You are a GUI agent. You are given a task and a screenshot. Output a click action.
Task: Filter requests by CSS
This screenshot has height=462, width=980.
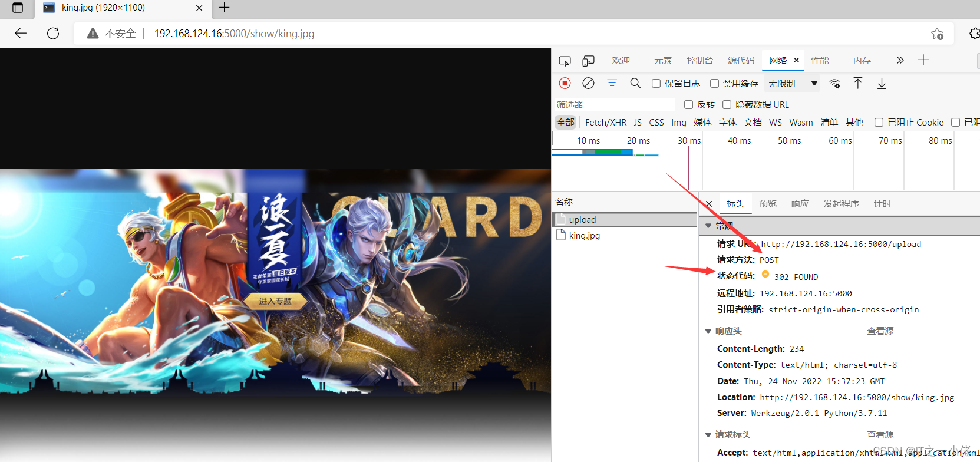coord(656,123)
